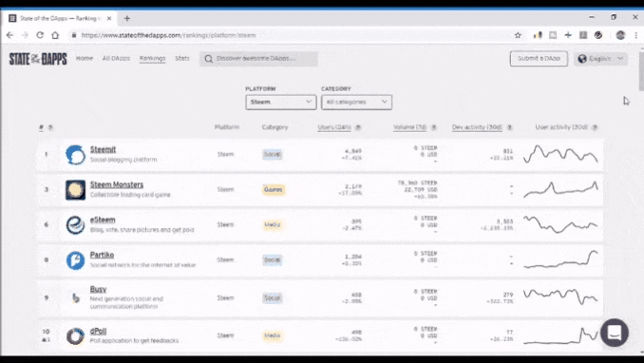Click the Busy app icon
Viewport: 644px width, 363px height.
75,298
